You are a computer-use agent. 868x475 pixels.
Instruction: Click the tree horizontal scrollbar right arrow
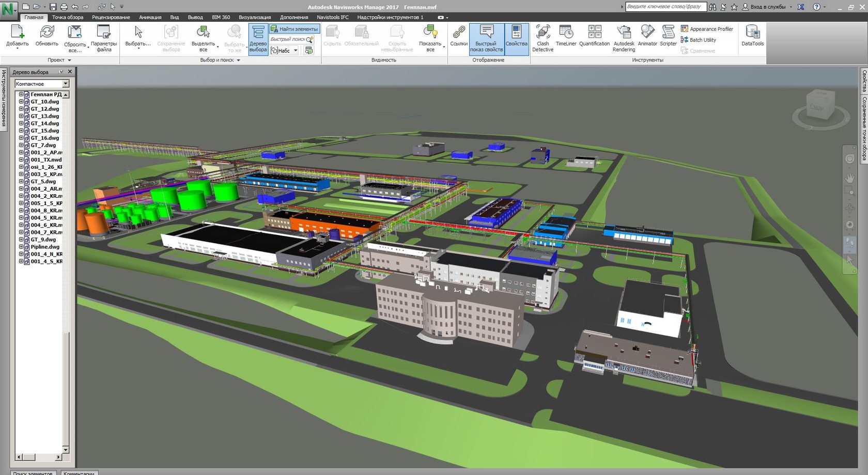[x=58, y=457]
